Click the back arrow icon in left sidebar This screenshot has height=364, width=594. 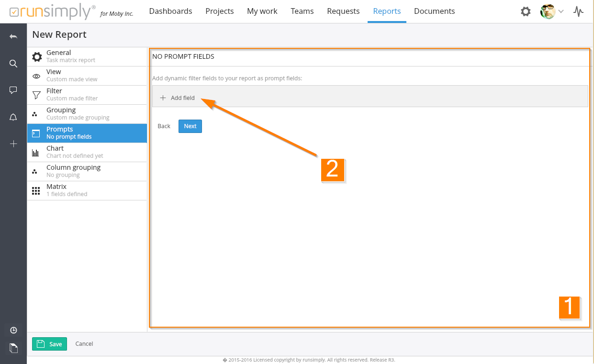pyautogui.click(x=13, y=37)
